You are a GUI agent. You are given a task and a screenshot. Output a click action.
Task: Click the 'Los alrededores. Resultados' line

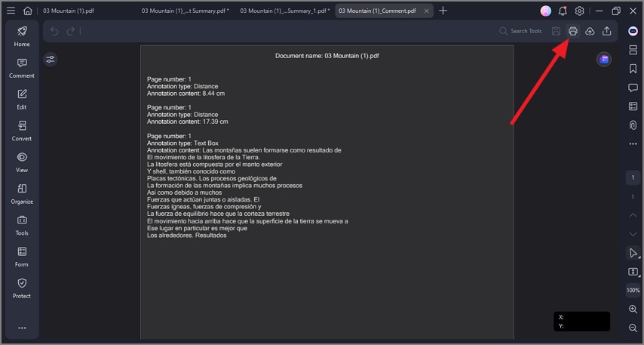click(x=187, y=236)
